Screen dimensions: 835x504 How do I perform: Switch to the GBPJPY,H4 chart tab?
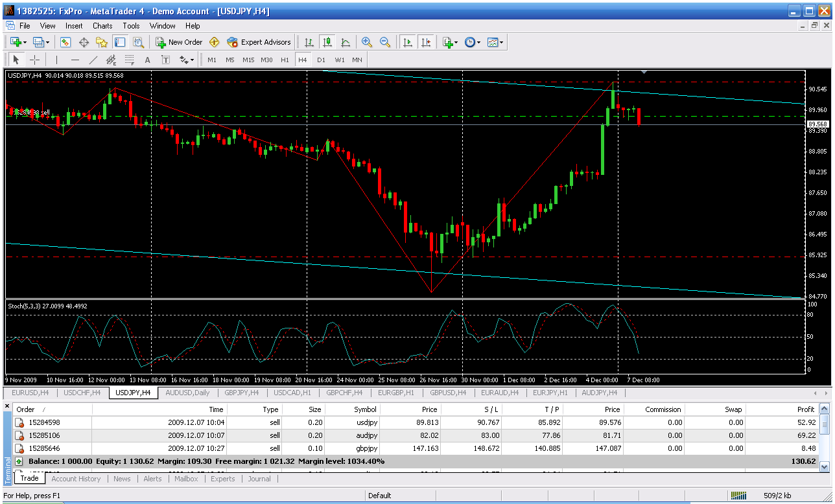(x=242, y=393)
